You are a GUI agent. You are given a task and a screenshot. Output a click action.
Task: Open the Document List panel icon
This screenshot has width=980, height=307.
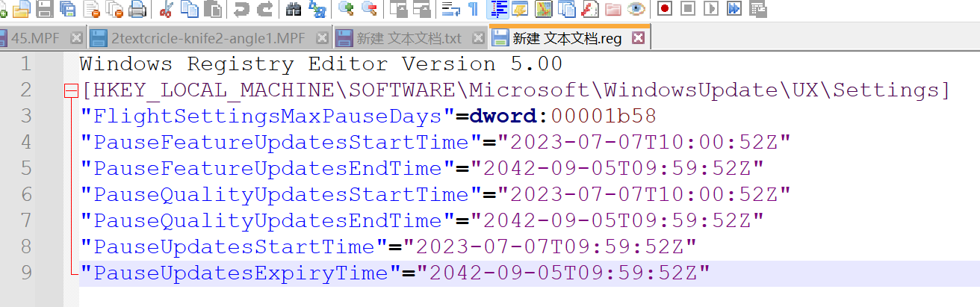[x=567, y=9]
